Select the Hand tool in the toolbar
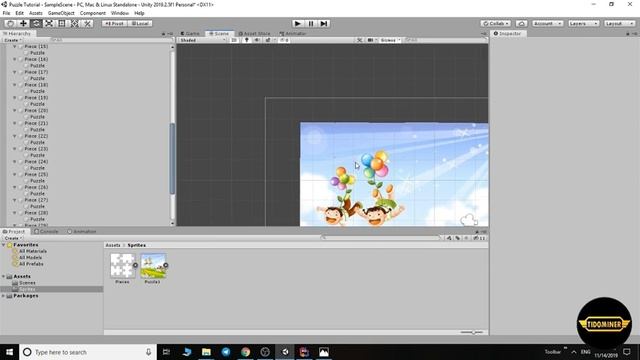The height and width of the screenshot is (360, 640). [10, 23]
